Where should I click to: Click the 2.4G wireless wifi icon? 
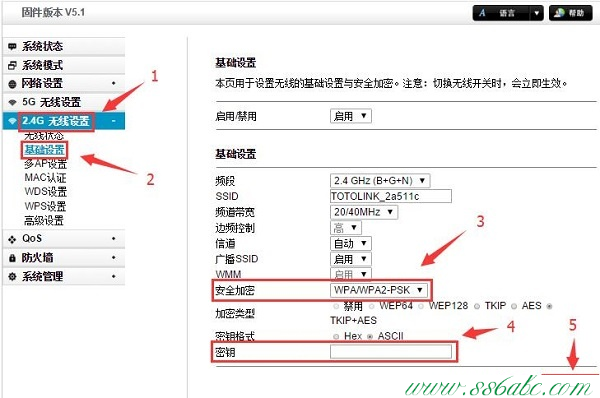[12, 121]
